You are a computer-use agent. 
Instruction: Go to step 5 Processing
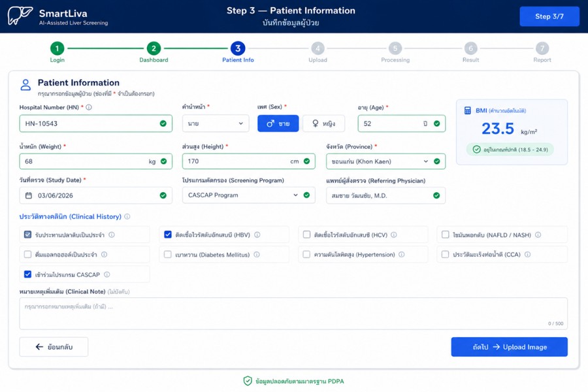tap(395, 52)
